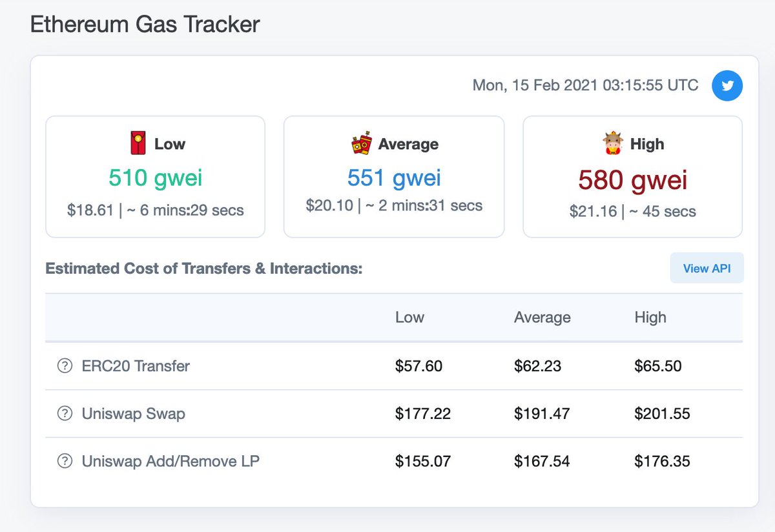The image size is (775, 532).
Task: Click the $57.60 ERC20 low cost
Action: pos(418,366)
